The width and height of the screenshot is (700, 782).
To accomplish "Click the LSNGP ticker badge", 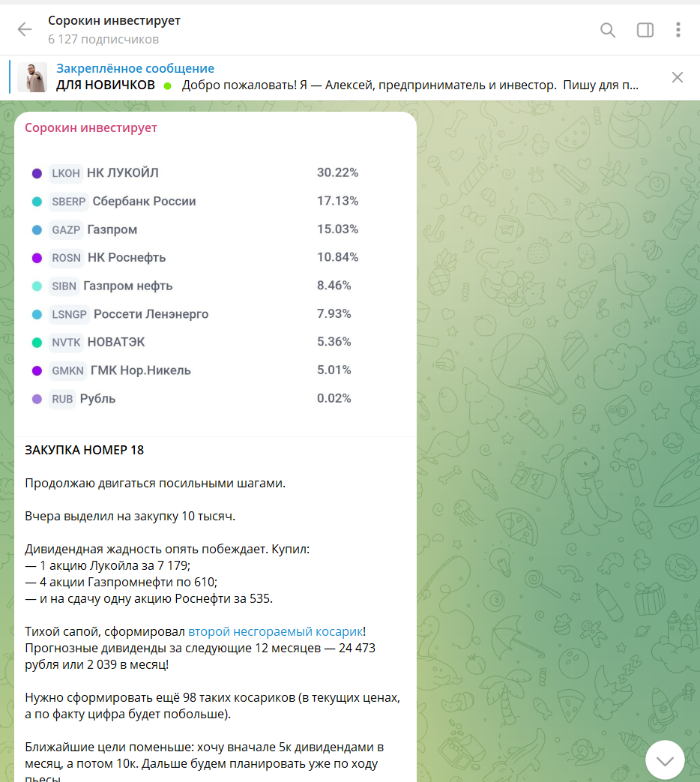I will [x=69, y=315].
